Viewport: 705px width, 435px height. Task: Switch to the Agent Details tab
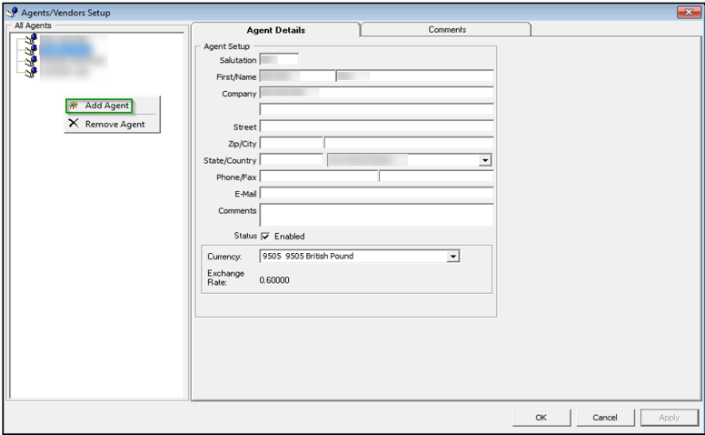276,30
